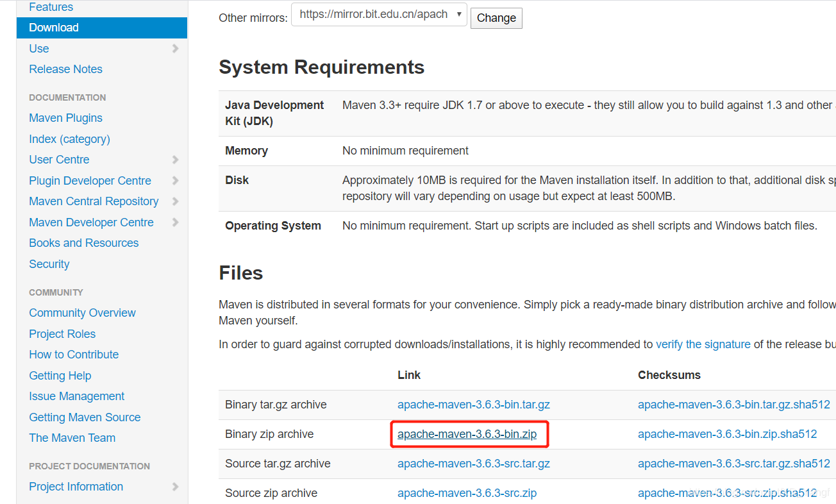Viewport: 836px width, 504px height.
Task: Open Getting Maven Source link
Action: 85,417
